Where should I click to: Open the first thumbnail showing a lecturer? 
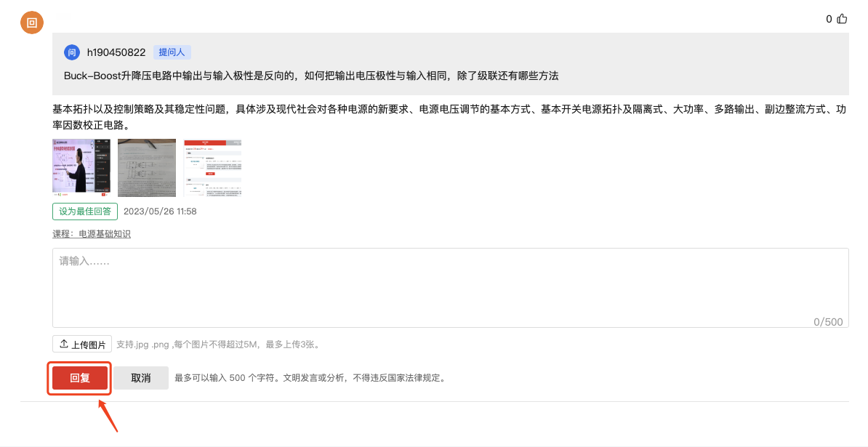pyautogui.click(x=81, y=168)
